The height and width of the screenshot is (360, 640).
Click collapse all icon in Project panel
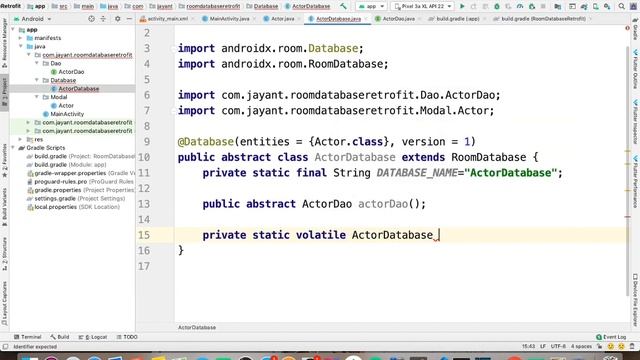pyautogui.click(x=103, y=19)
